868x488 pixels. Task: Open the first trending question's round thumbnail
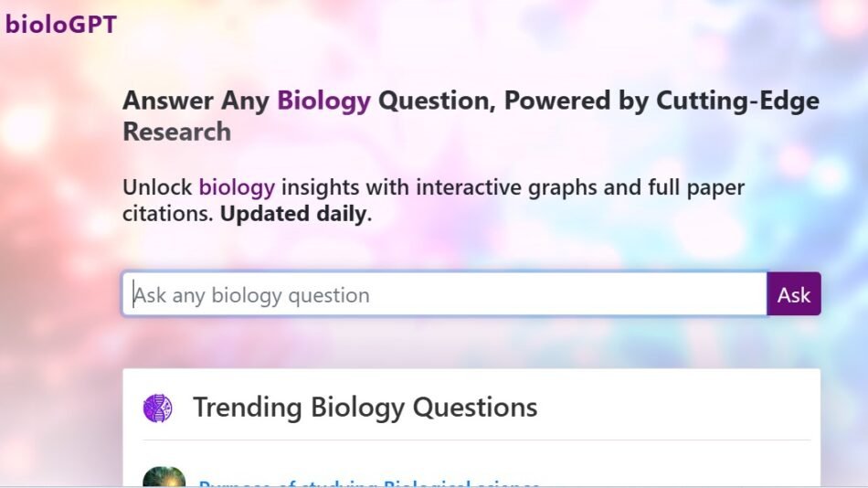pos(164,480)
